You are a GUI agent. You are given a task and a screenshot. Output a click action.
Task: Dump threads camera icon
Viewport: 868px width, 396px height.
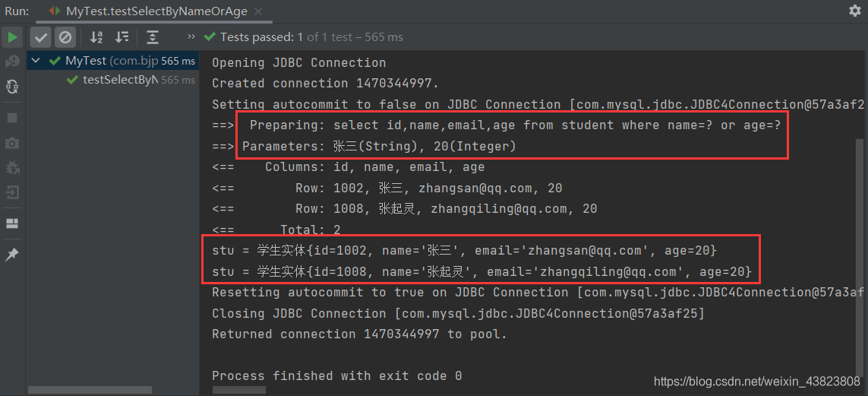pyautogui.click(x=12, y=143)
